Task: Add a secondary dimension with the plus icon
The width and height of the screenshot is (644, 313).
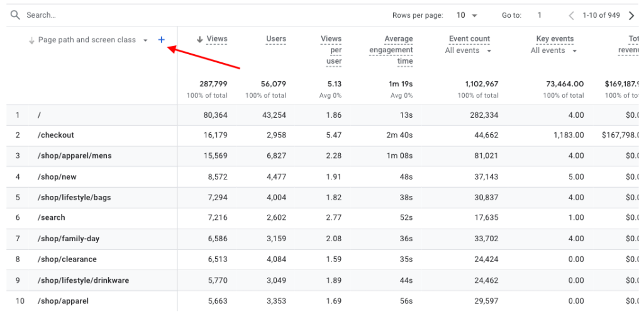Action: point(162,40)
